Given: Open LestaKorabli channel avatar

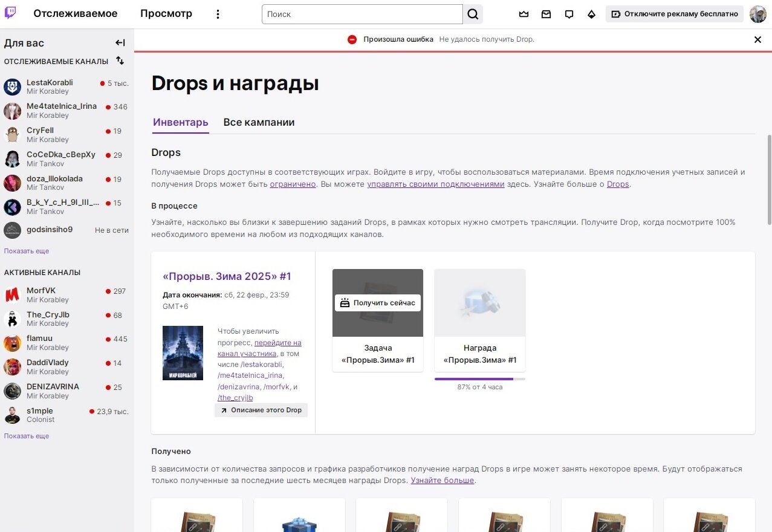Looking at the screenshot, I should 13,87.
